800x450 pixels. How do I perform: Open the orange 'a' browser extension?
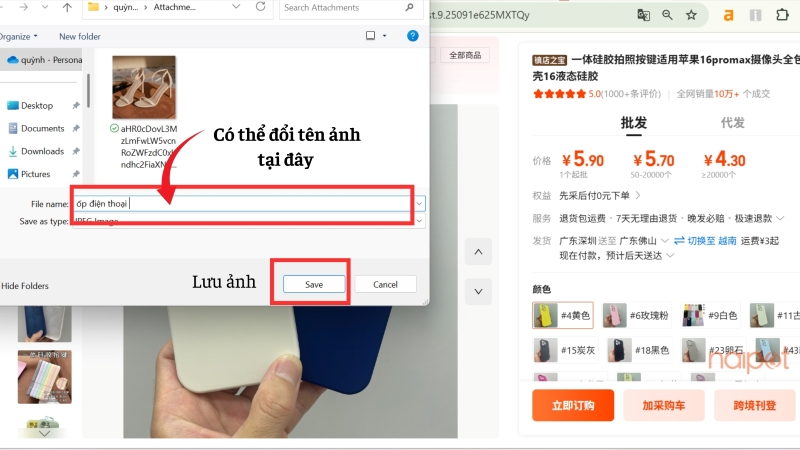[729, 15]
